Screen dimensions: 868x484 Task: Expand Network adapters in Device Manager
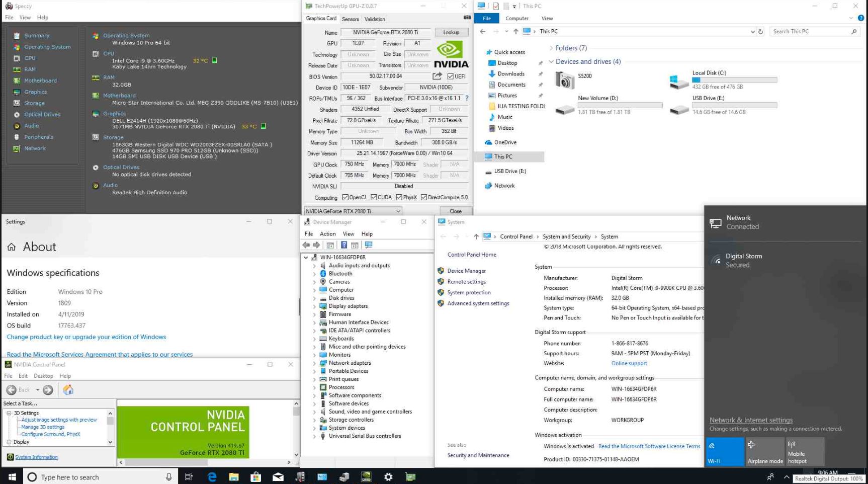315,363
